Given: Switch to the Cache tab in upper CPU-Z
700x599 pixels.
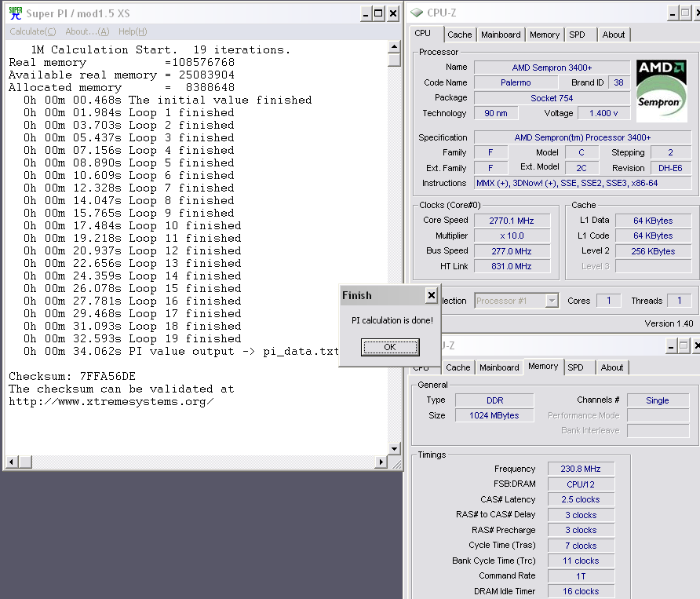Looking at the screenshot, I should [x=459, y=35].
